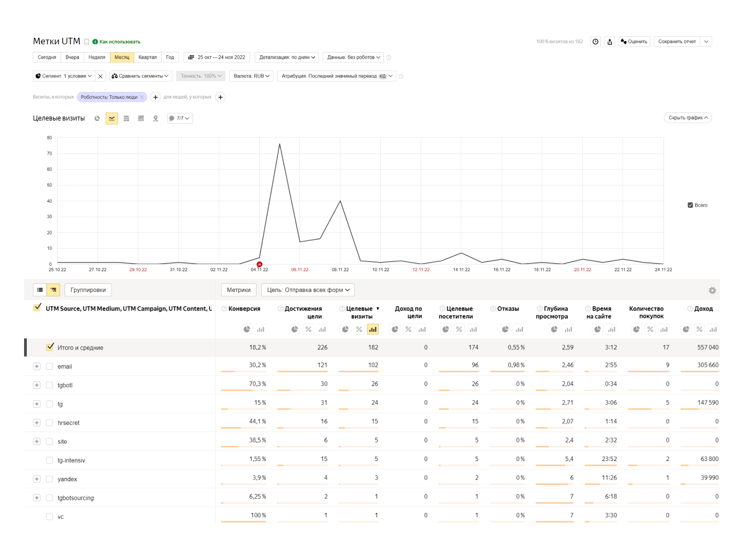Click the export report icon
This screenshot has width=744, height=560.
pyautogui.click(x=610, y=42)
